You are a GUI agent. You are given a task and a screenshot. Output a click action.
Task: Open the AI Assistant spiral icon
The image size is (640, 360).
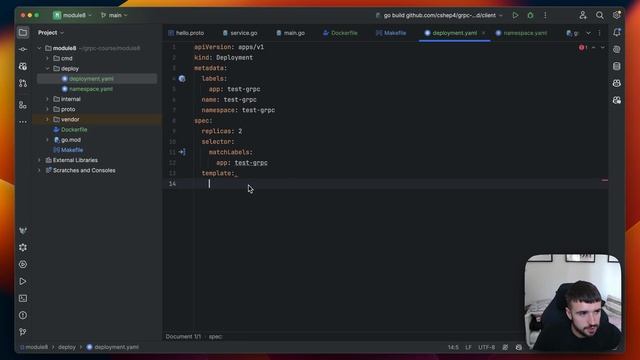click(617, 49)
